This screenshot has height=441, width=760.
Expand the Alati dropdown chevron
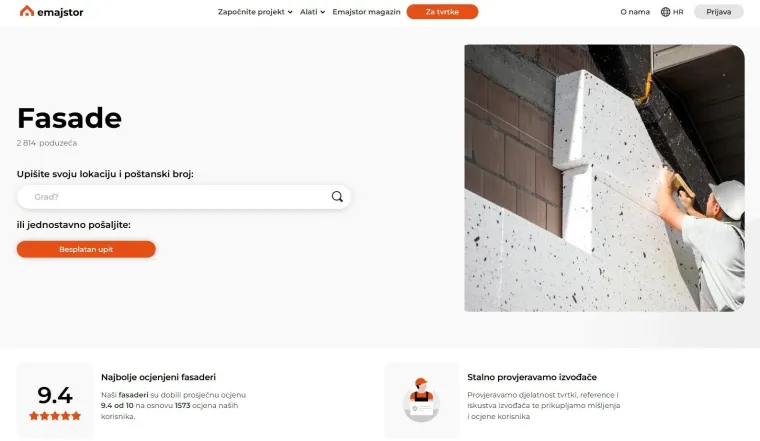pyautogui.click(x=322, y=12)
